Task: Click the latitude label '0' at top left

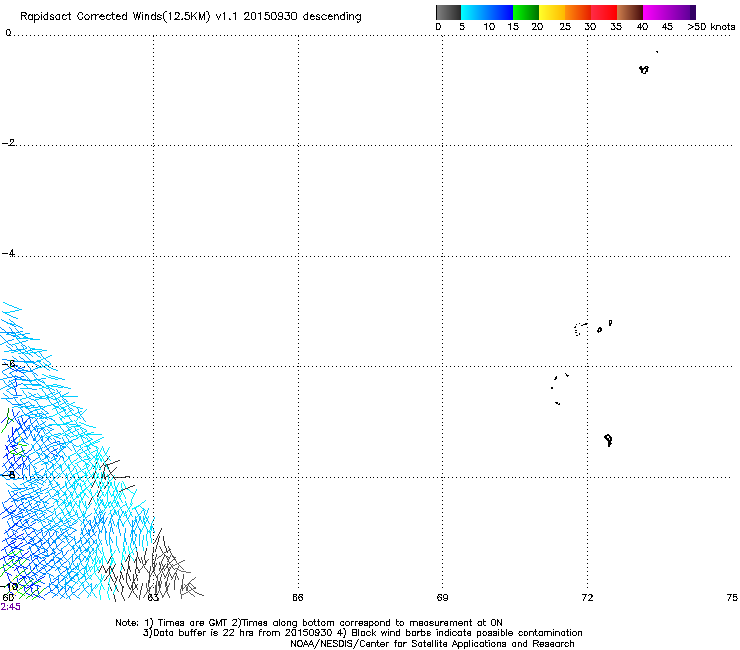Action: 8,33
